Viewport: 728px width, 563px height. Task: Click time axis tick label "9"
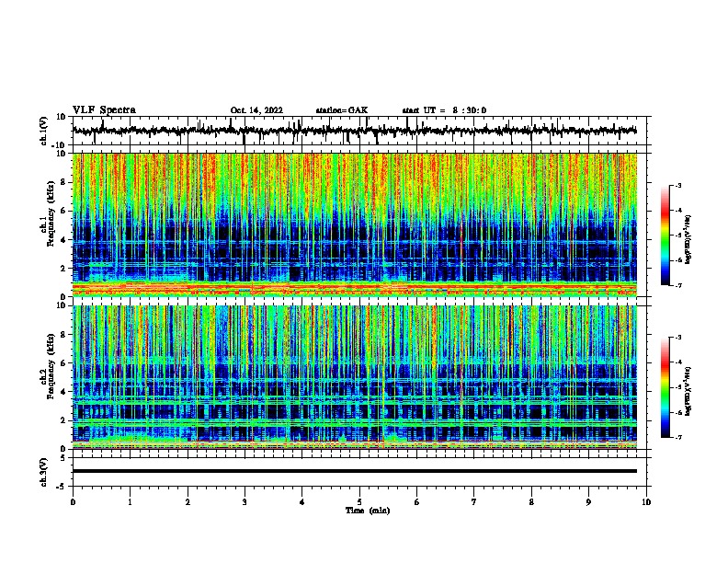(x=588, y=502)
